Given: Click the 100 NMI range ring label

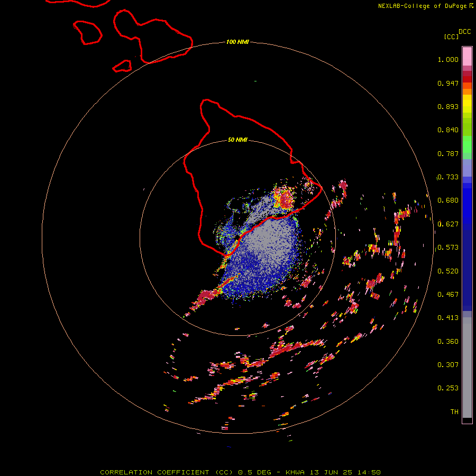Looking at the screenshot, I should pos(237,42).
